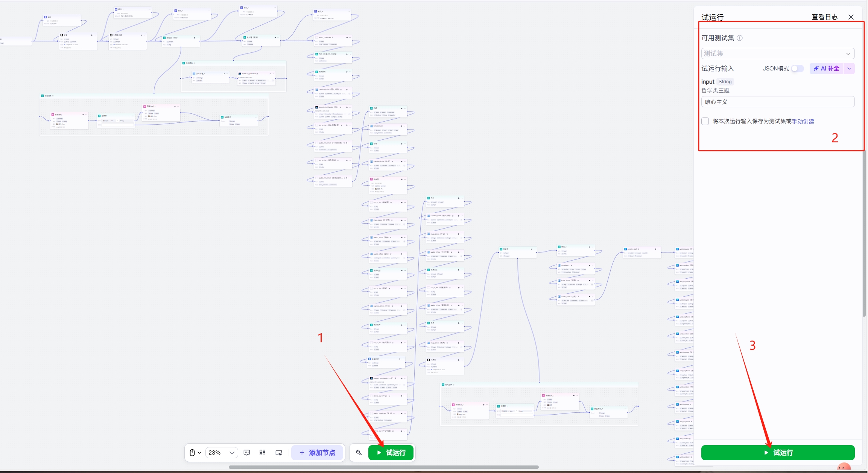868x473 pixels.
Task: Open the 23% zoom level dropdown
Action: pos(222,453)
